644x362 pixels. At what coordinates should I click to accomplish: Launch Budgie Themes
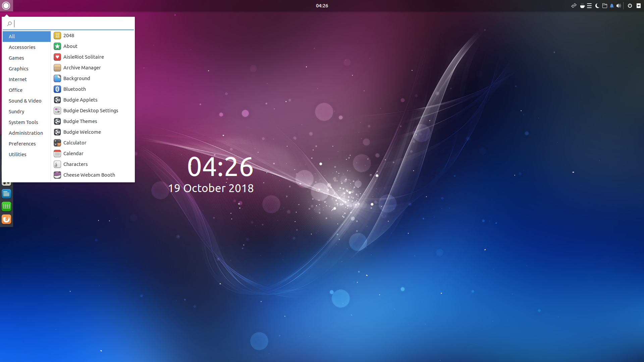[x=93, y=121]
